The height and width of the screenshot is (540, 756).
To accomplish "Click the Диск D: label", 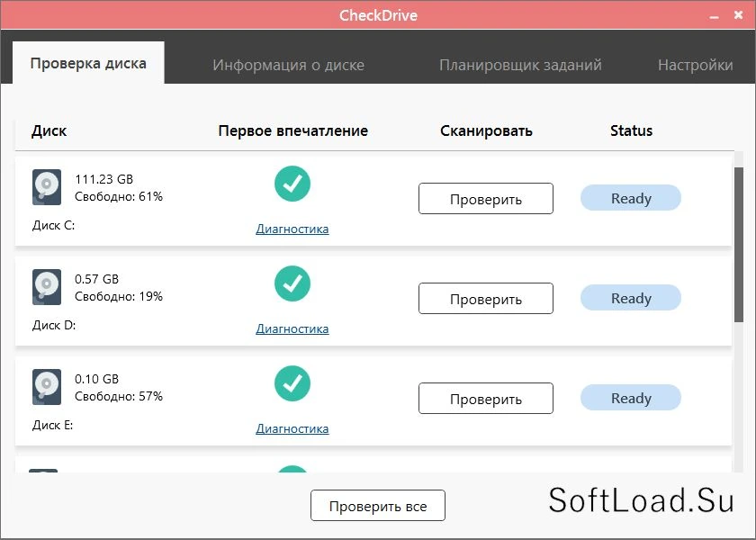I will [54, 325].
